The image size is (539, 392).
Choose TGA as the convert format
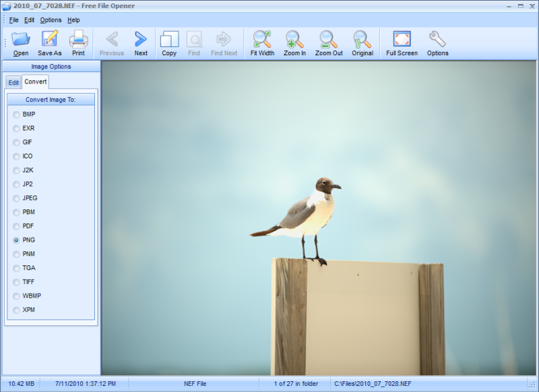(16, 268)
